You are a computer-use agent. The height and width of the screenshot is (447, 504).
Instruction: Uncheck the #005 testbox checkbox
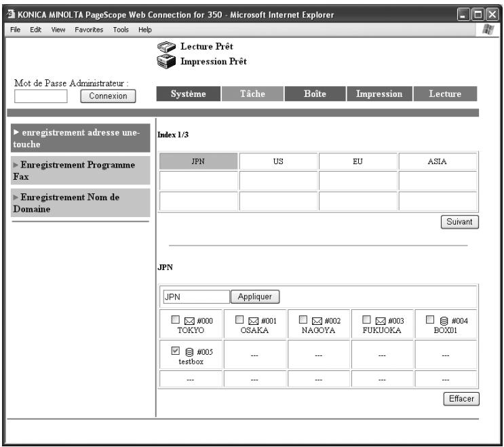pyautogui.click(x=176, y=351)
